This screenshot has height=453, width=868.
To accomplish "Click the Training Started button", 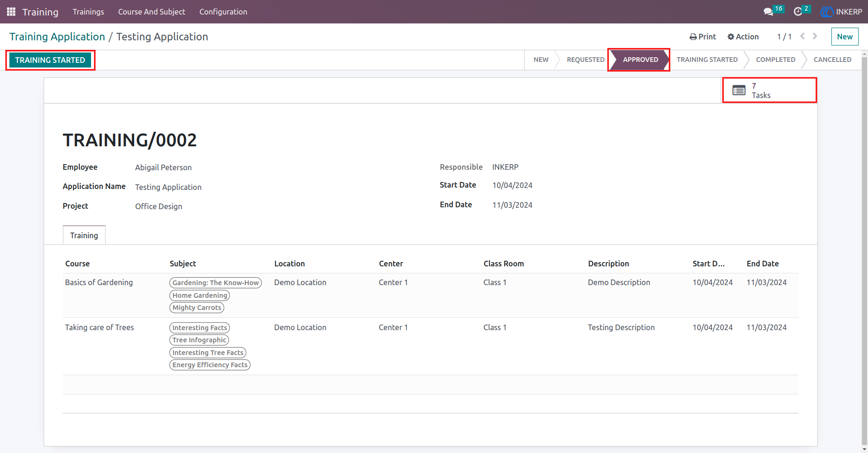I will tap(50, 60).
